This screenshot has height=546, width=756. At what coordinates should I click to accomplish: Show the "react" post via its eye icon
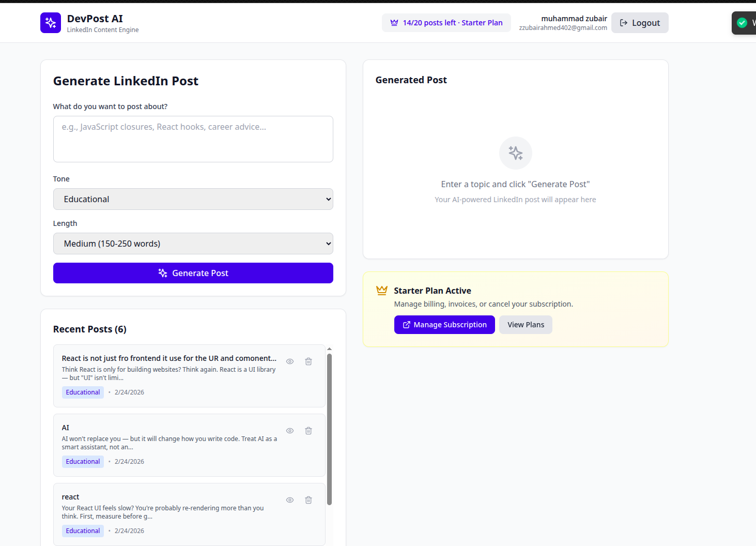click(x=289, y=500)
